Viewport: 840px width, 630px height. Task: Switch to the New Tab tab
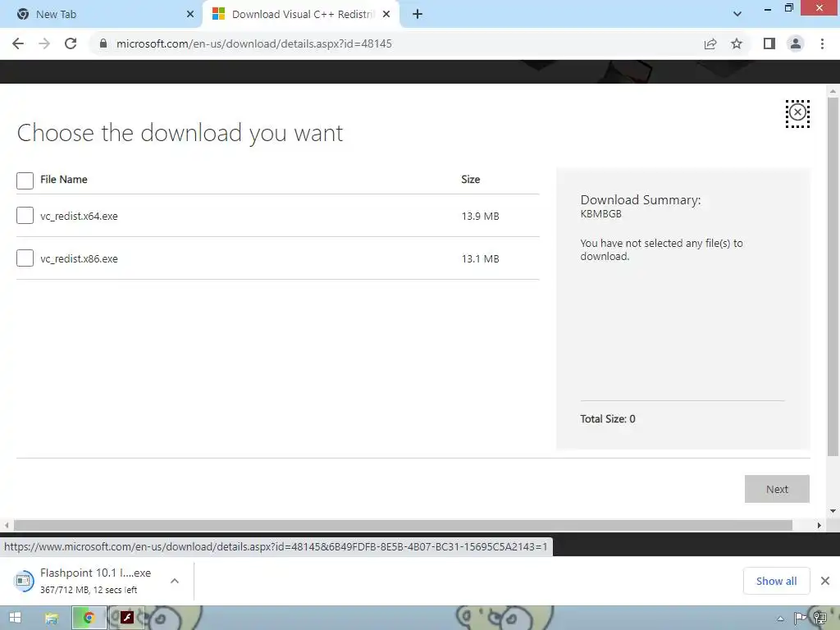(102, 15)
